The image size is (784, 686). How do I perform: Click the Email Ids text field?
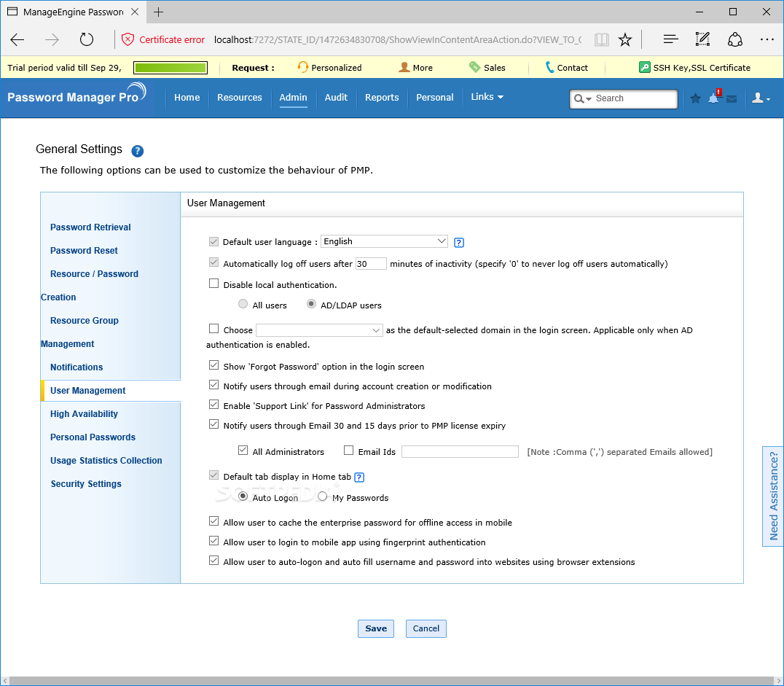460,452
